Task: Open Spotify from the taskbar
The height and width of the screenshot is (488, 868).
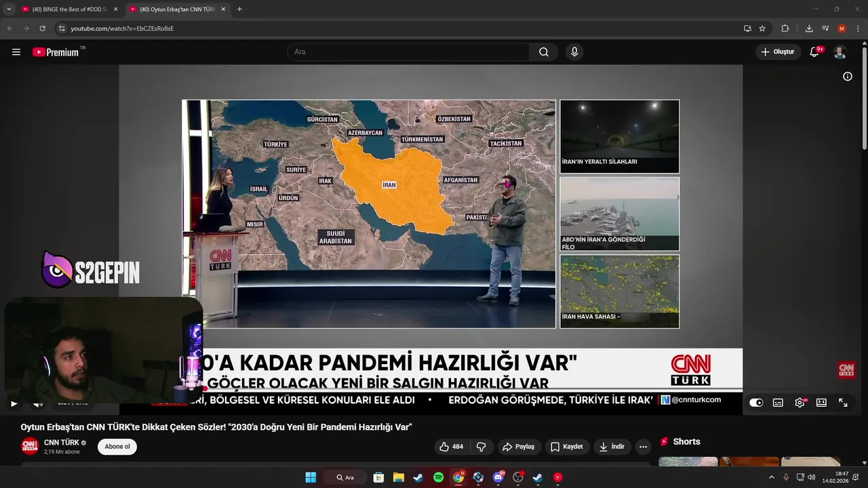Action: pyautogui.click(x=439, y=477)
